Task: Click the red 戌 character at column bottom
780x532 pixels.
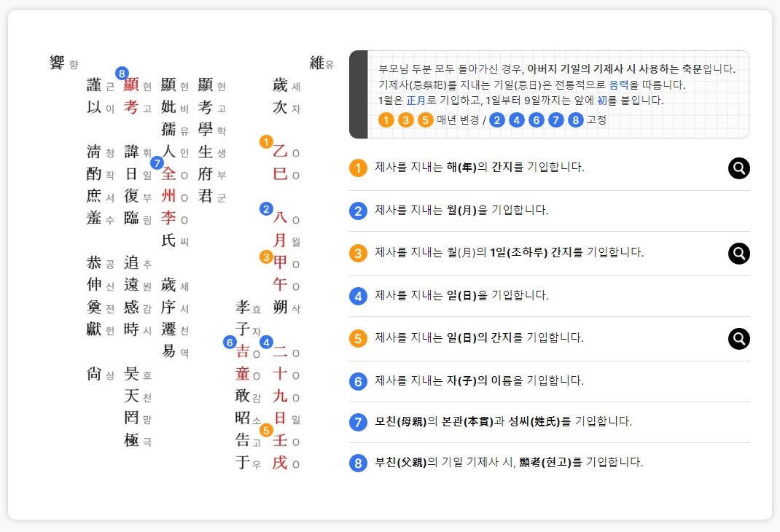Action: click(280, 462)
